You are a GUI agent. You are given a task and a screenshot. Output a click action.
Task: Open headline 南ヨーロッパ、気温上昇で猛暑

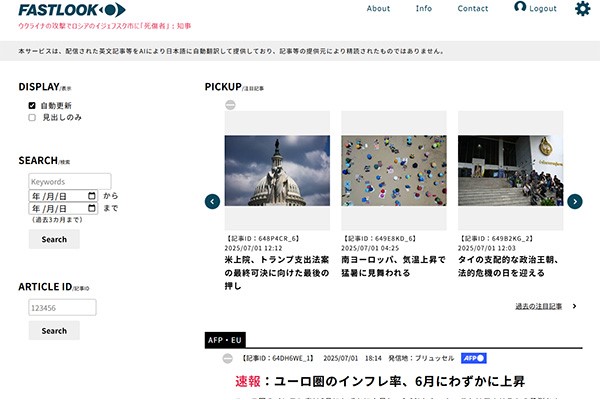[x=393, y=266]
